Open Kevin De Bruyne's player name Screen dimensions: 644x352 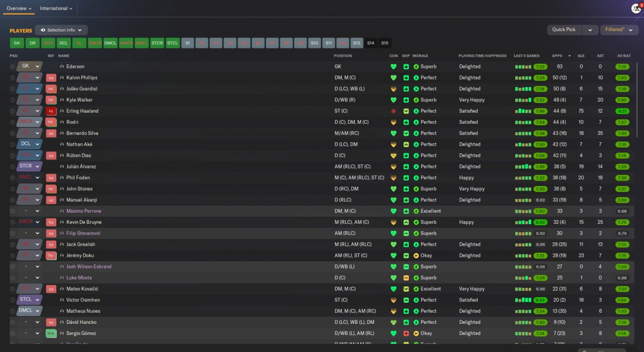pos(84,222)
